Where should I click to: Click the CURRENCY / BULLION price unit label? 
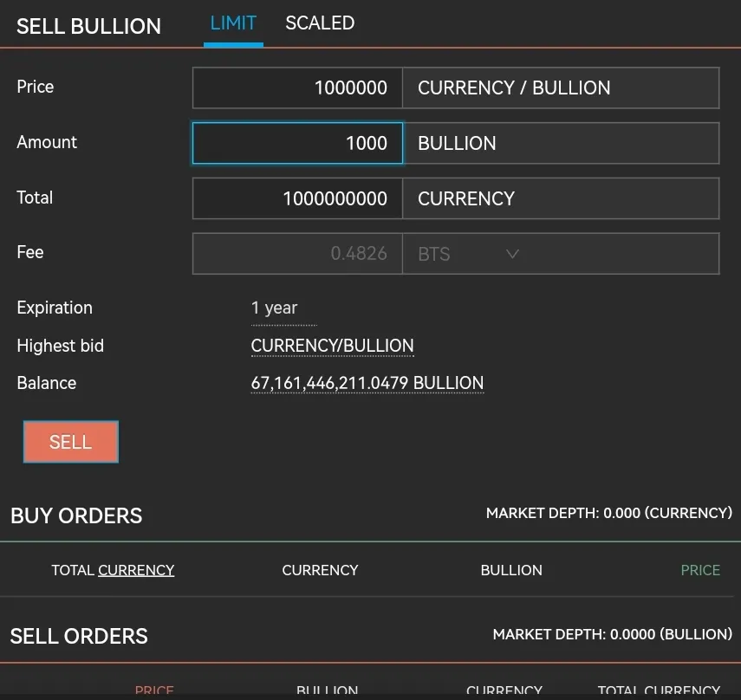(514, 87)
